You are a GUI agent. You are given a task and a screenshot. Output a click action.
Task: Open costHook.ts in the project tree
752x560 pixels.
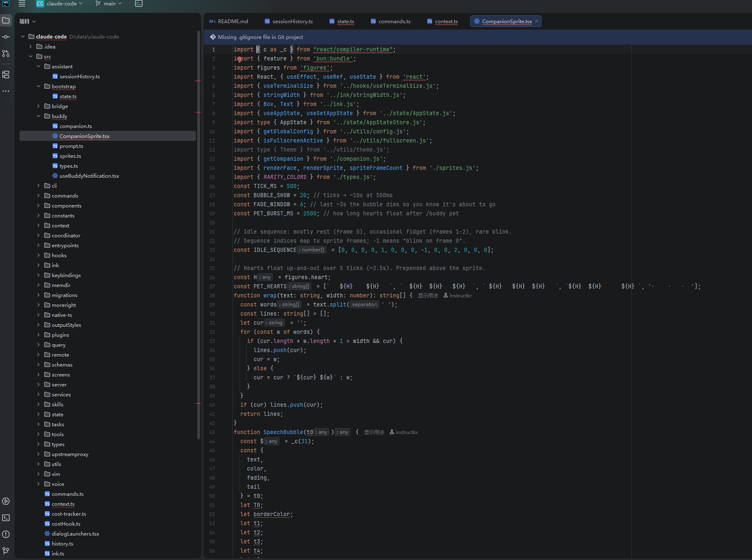(65, 524)
